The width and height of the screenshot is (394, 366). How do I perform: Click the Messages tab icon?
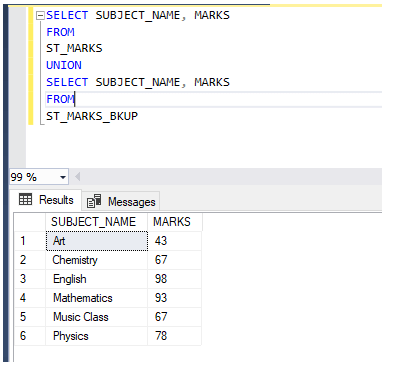click(x=94, y=201)
